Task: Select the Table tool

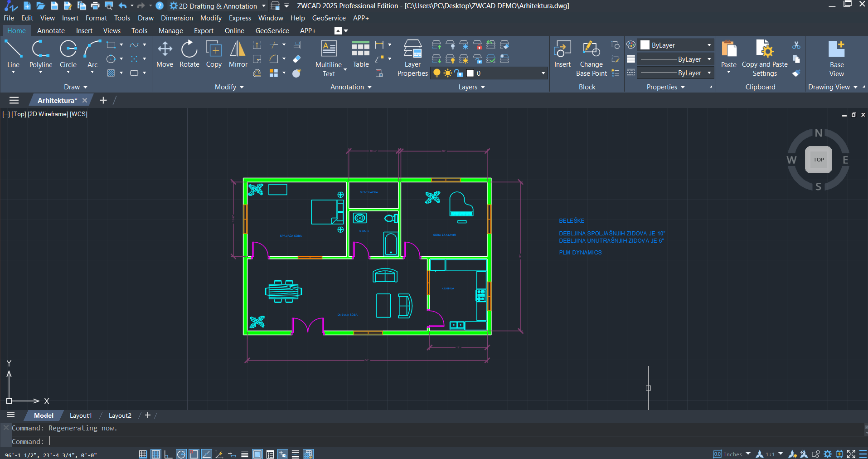Action: point(361,54)
